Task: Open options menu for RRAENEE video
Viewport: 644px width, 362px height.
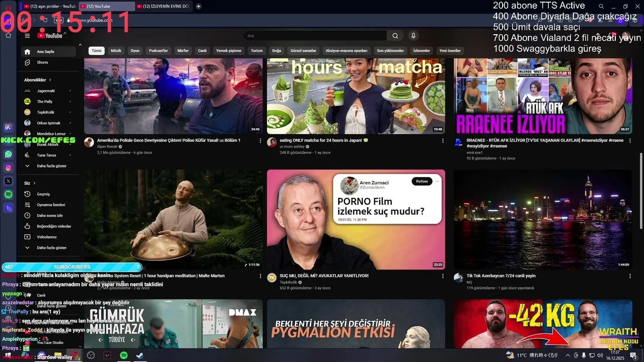Action: tap(629, 141)
